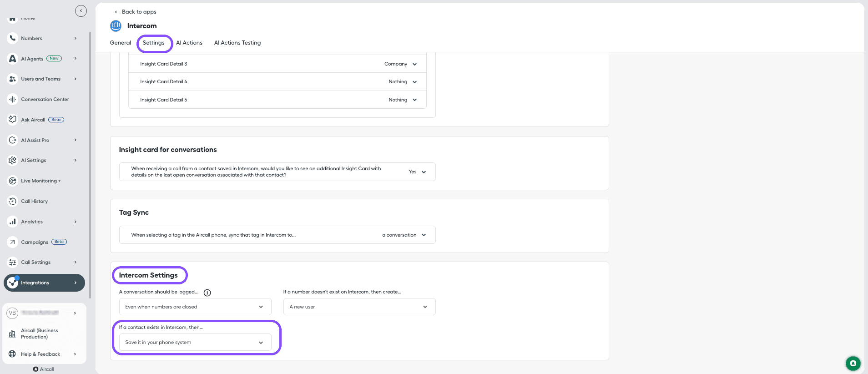868x374 pixels.
Task: Click the info icon beside conversation logged
Action: coord(207,293)
